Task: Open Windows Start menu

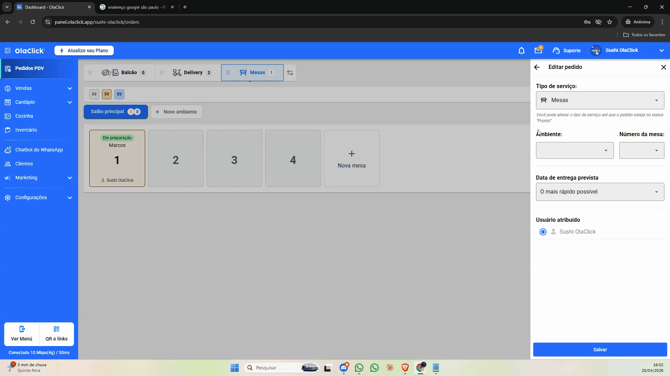Action: pyautogui.click(x=235, y=367)
